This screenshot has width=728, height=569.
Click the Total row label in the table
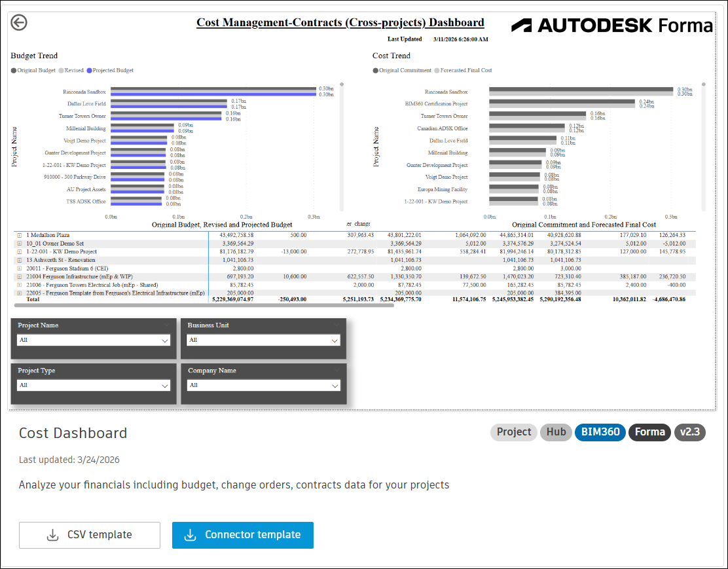[x=33, y=300]
